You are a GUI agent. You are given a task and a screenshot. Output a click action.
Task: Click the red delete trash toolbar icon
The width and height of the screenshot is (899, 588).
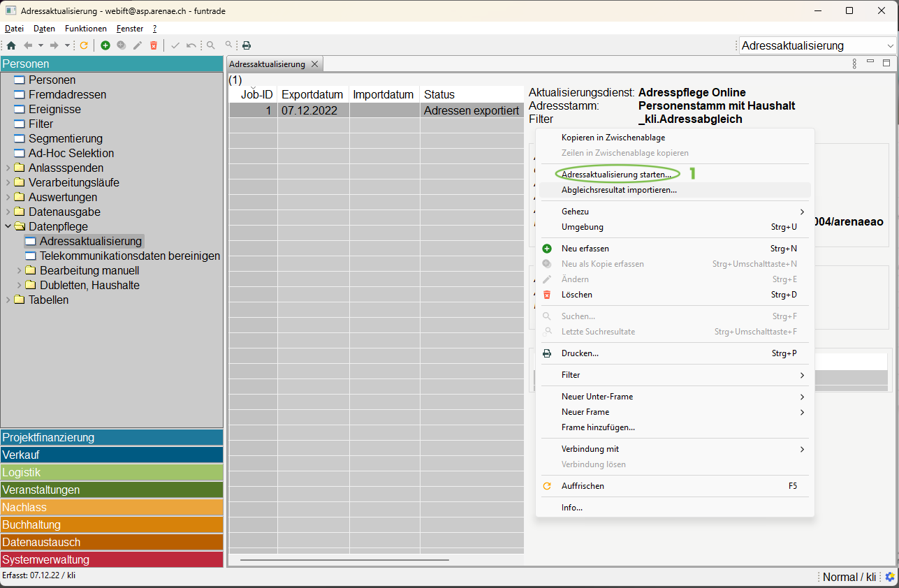[154, 45]
